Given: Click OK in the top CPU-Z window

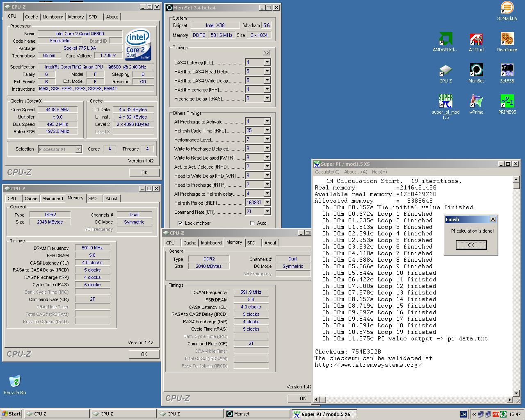Looking at the screenshot, I should (144, 173).
